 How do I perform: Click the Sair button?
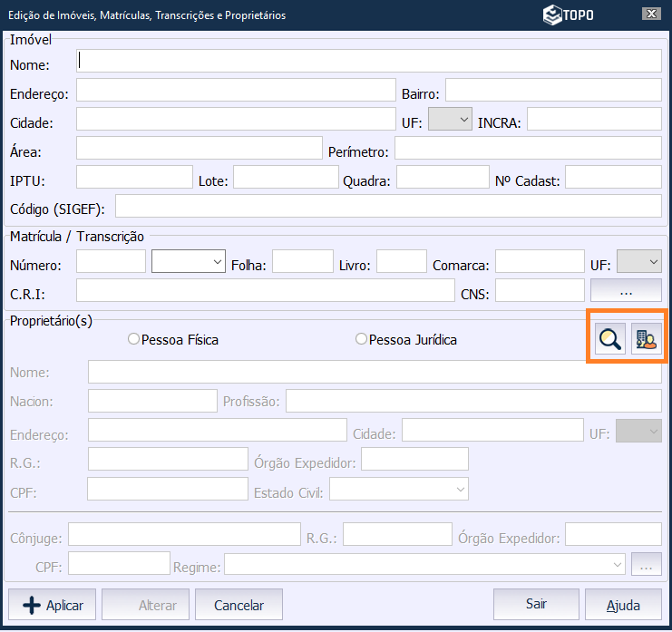(x=536, y=604)
